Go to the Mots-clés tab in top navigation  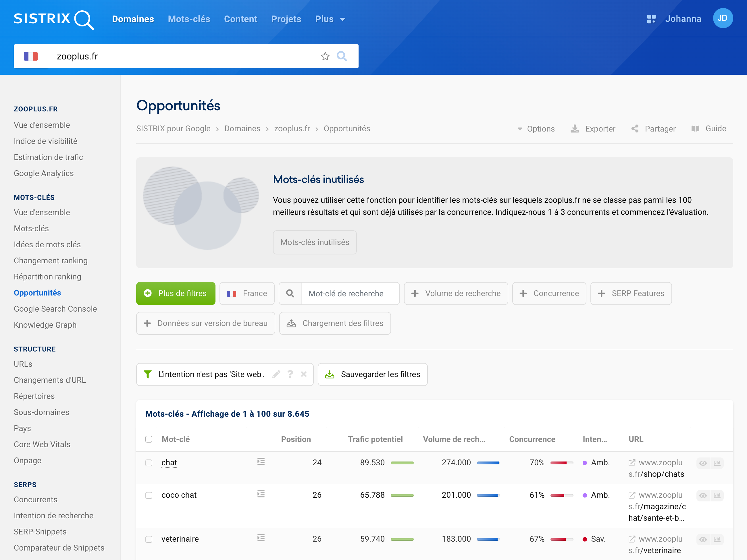point(189,19)
